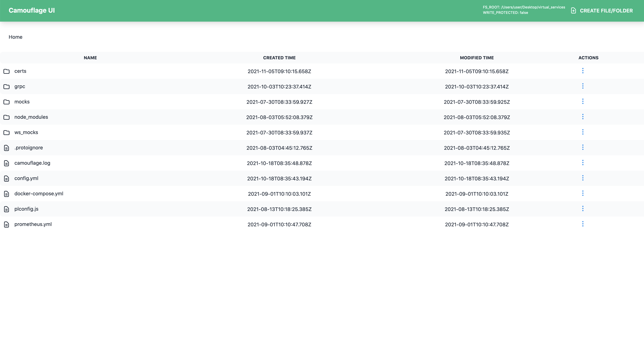This screenshot has height=351, width=644.
Task: Click the .protoignore file icon
Action: tap(6, 148)
